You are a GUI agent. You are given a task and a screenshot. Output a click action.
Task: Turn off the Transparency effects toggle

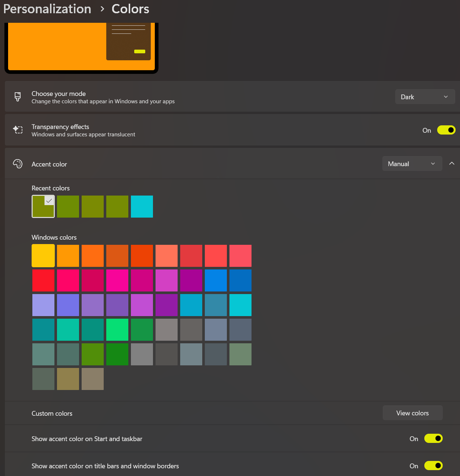(x=446, y=130)
